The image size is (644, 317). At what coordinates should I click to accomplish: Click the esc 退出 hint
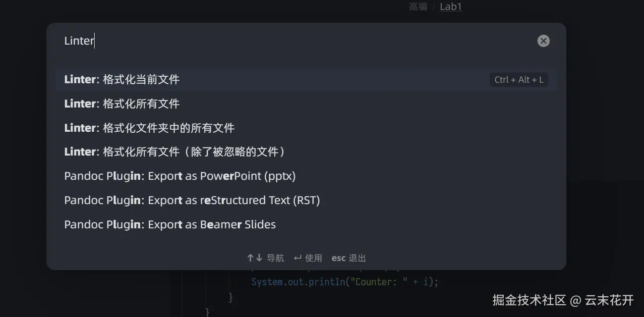349,258
